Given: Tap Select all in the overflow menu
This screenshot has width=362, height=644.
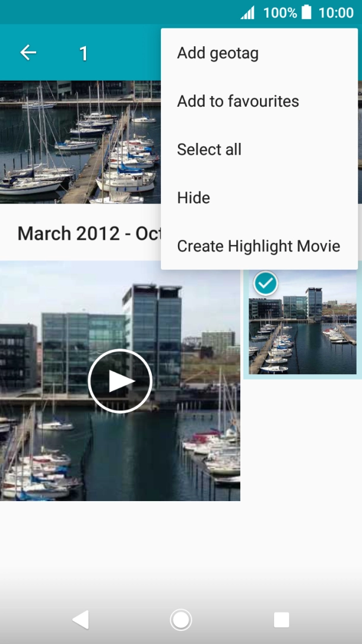Looking at the screenshot, I should [209, 149].
